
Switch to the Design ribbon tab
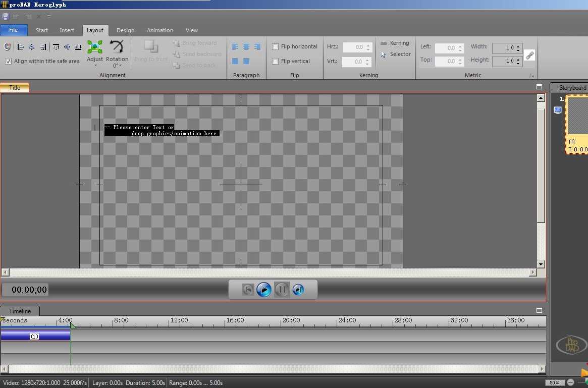pyautogui.click(x=125, y=30)
